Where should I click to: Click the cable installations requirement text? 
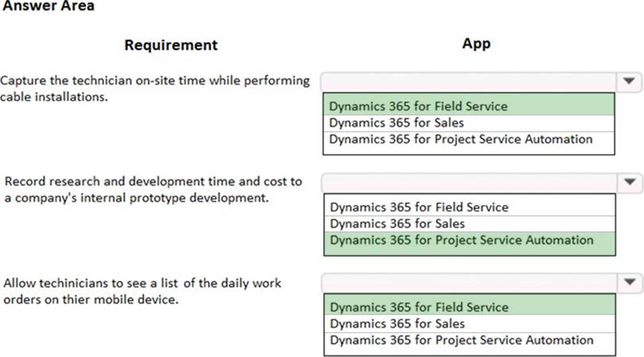coord(154,89)
